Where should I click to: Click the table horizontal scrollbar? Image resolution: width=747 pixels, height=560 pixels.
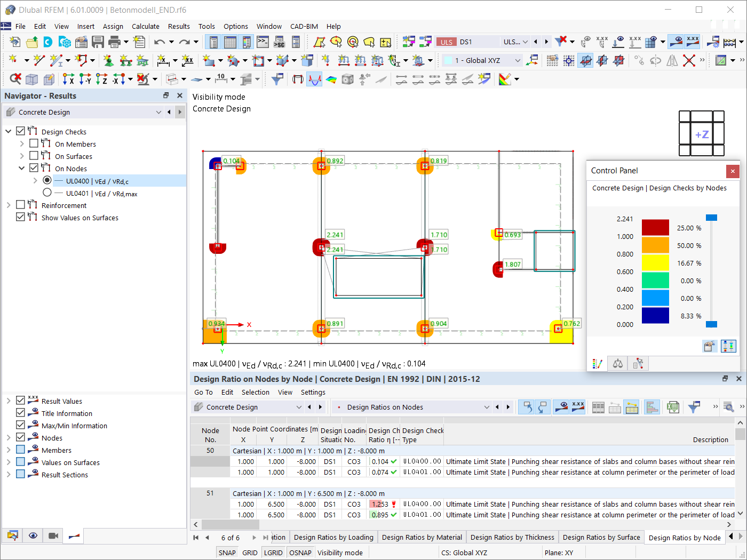click(231, 524)
